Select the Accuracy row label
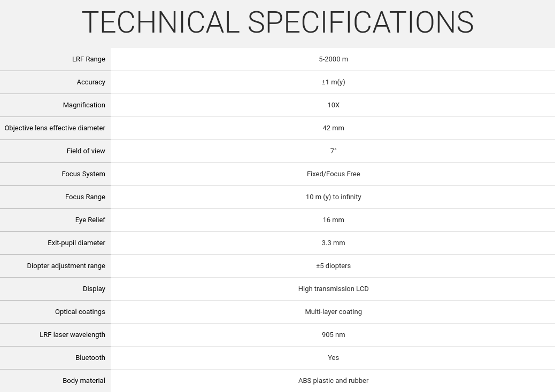This screenshot has width=555, height=392. coord(91,82)
